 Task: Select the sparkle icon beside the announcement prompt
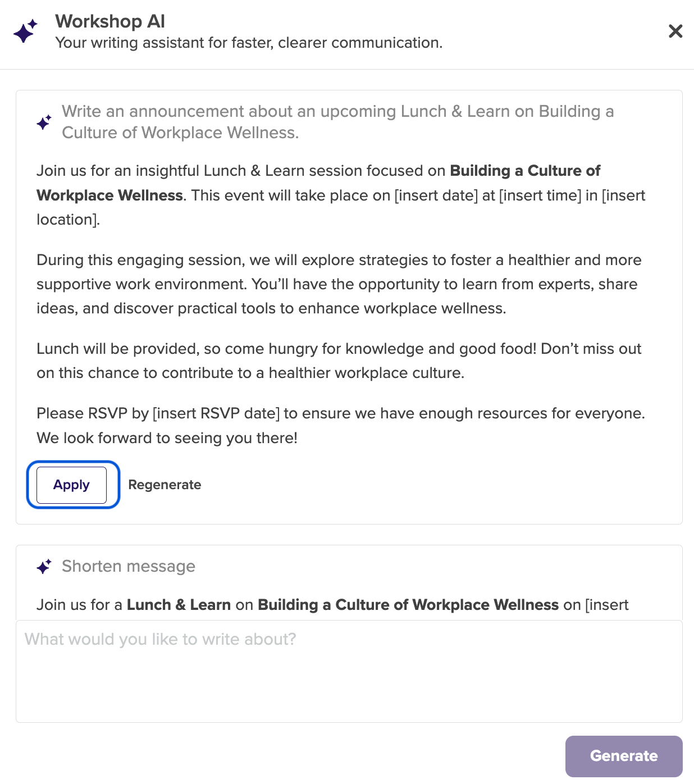click(44, 122)
